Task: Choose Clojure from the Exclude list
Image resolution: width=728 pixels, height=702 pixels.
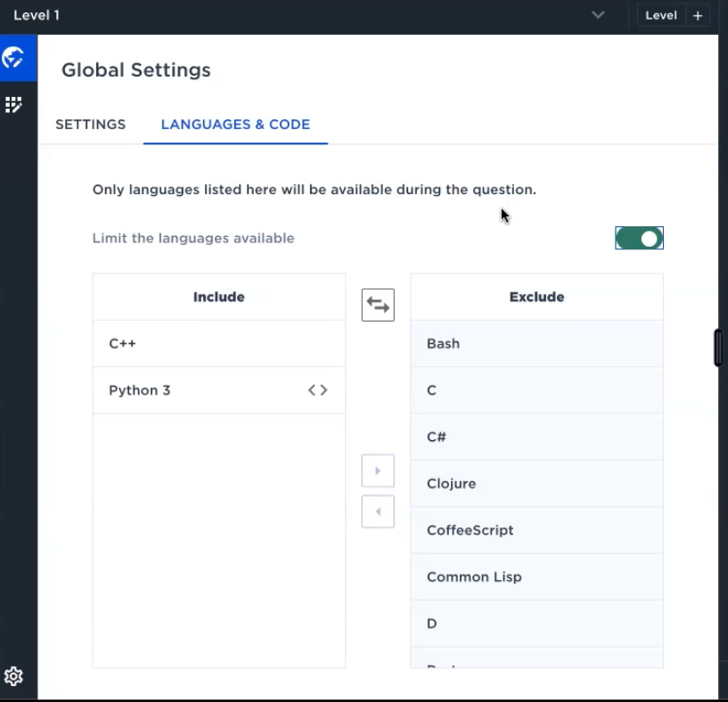Action: [451, 484]
